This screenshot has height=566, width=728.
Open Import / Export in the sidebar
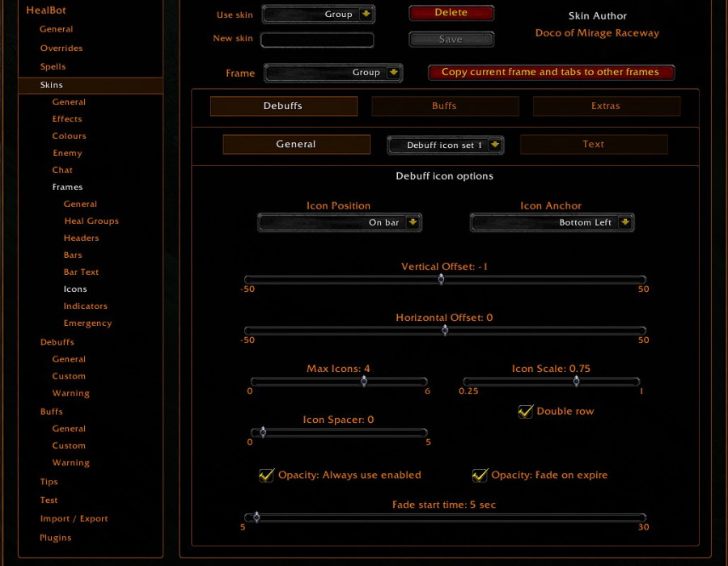pyautogui.click(x=74, y=519)
